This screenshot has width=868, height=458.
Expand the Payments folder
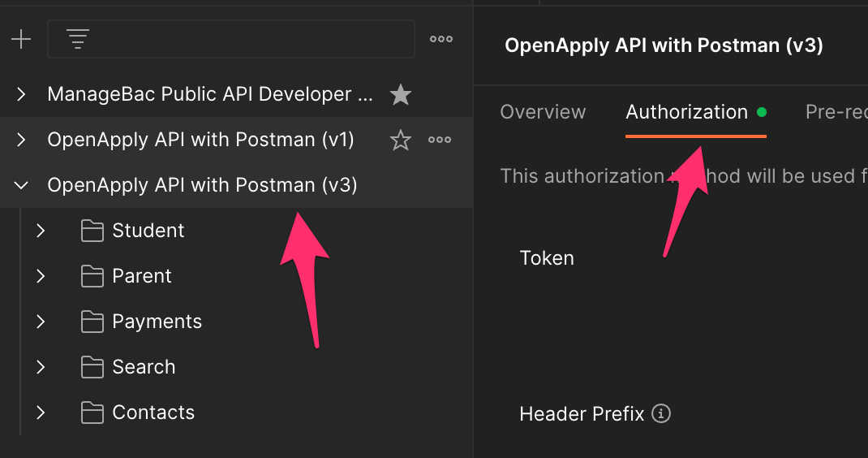coord(41,322)
